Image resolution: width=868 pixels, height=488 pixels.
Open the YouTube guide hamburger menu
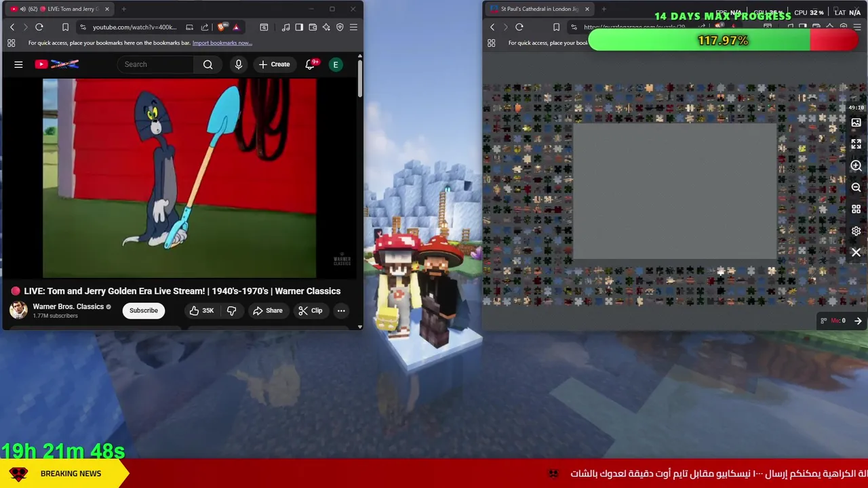point(18,64)
